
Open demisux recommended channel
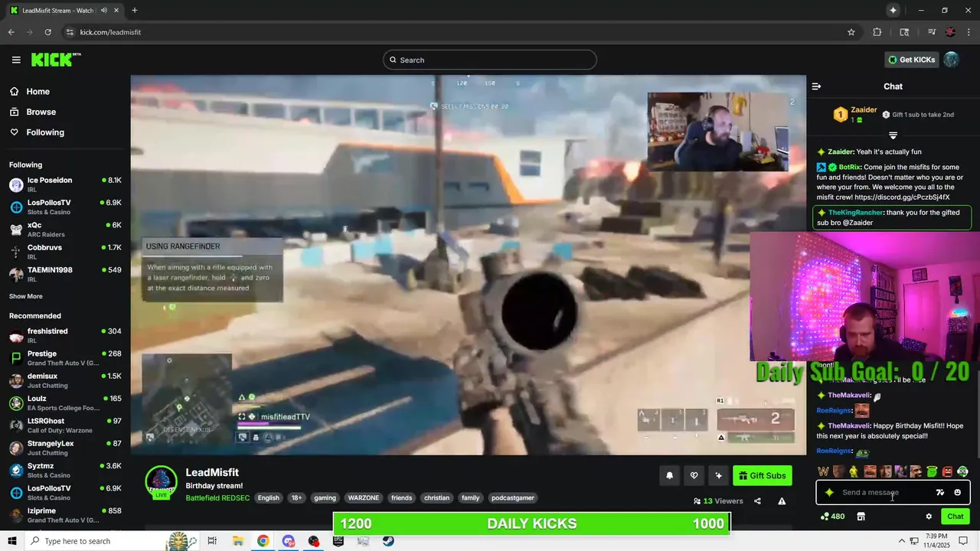[x=65, y=380]
